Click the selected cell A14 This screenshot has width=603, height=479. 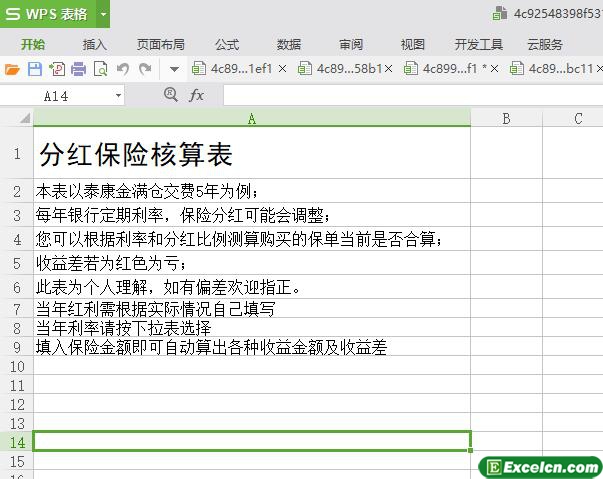pos(252,441)
